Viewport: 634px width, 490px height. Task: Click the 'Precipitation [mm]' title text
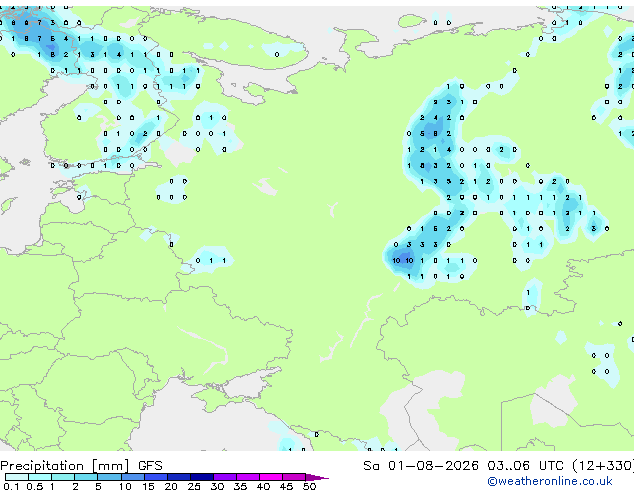(x=65, y=466)
